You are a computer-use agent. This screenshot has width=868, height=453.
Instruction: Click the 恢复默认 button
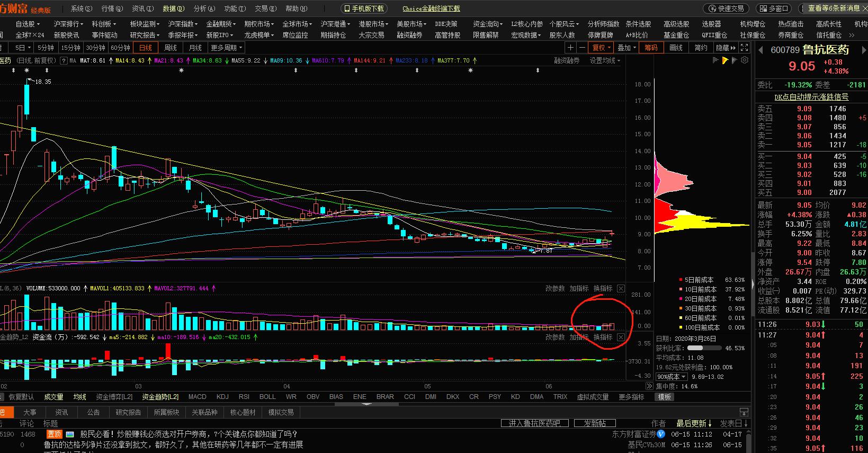pos(21,396)
